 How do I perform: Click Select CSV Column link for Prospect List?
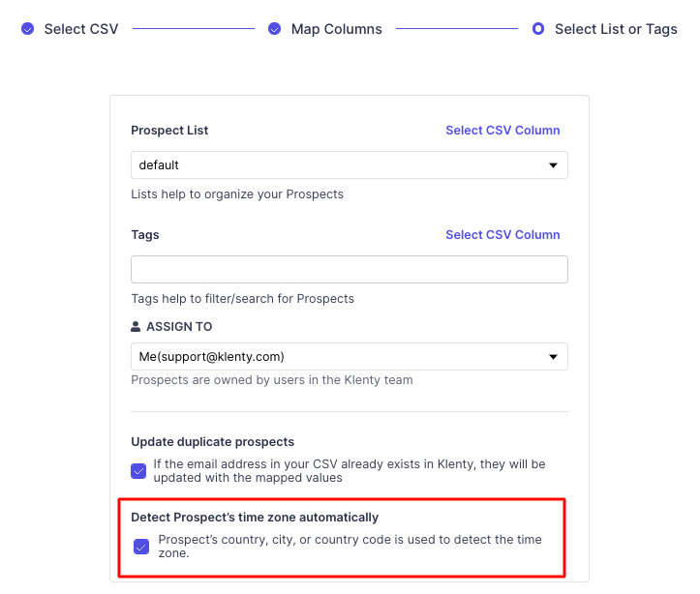coord(502,131)
